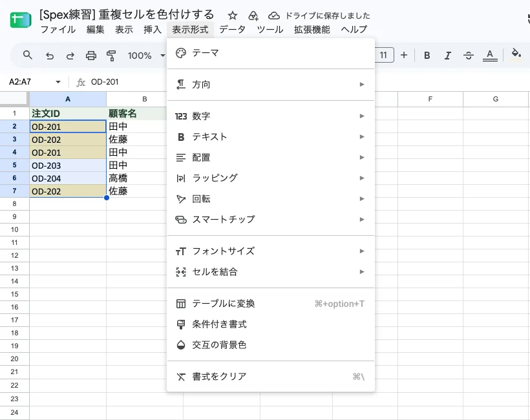Increase font size with plus button

click(x=404, y=55)
